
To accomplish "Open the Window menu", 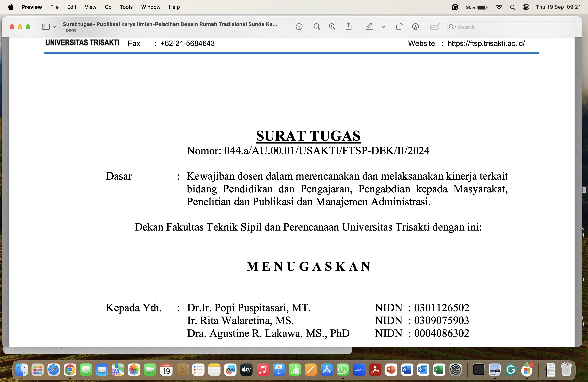I will (151, 7).
